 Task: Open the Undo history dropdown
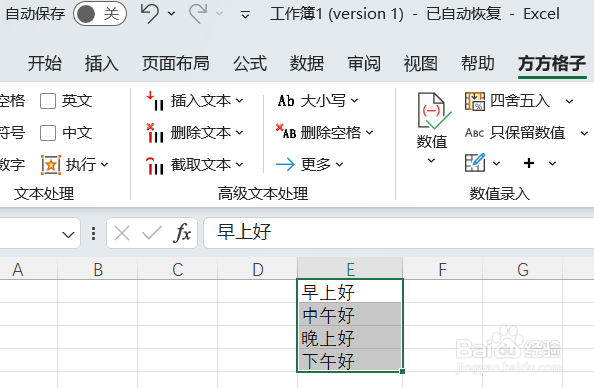[171, 14]
